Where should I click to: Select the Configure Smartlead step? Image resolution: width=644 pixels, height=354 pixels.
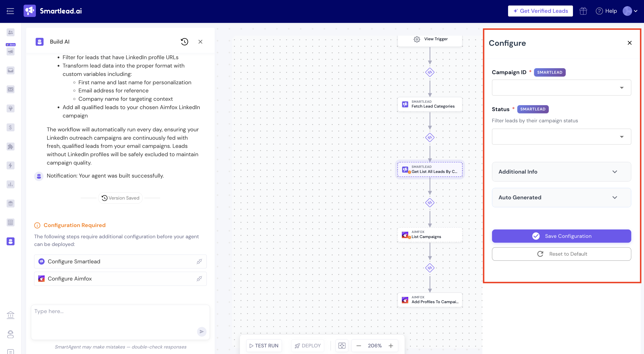click(120, 261)
